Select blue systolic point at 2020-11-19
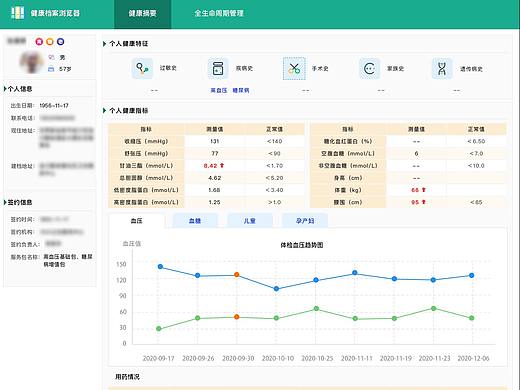The image size is (520, 390). (394, 279)
